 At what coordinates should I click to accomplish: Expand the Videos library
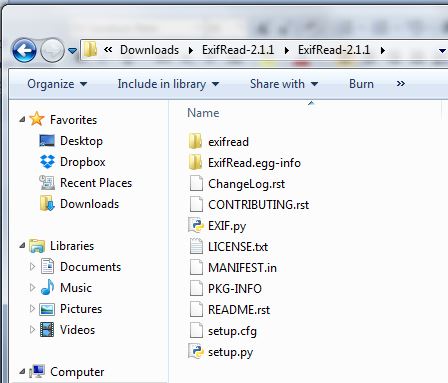tap(32, 330)
